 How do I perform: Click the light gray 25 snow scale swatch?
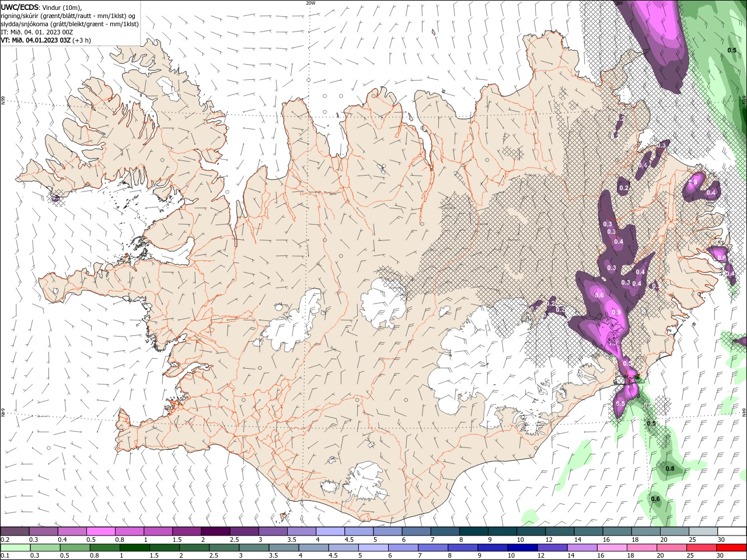(x=703, y=531)
